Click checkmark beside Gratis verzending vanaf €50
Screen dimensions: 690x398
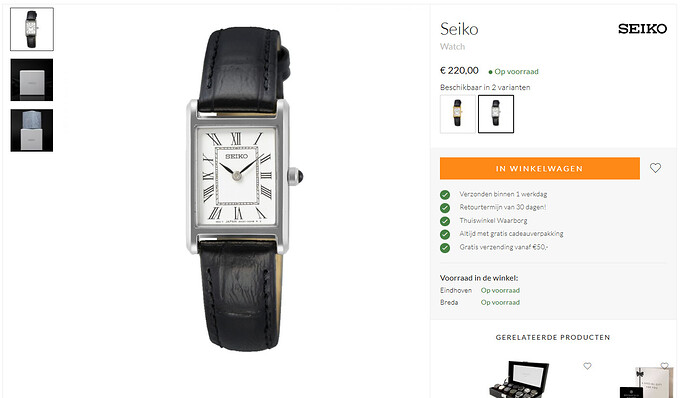[445, 247]
